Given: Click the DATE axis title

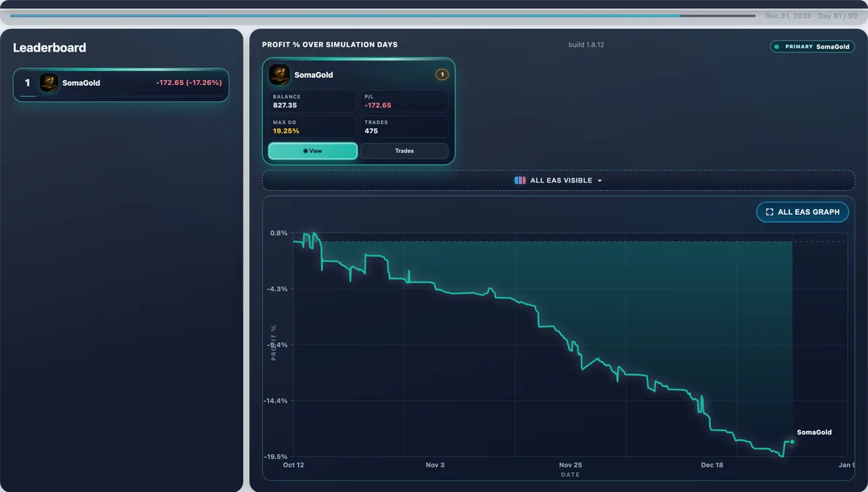Looking at the screenshot, I should tap(570, 475).
